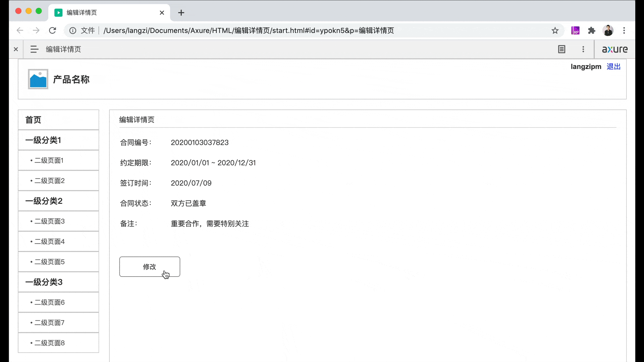Select 一级分类3 in sidebar
Image resolution: width=644 pixels, height=362 pixels.
click(58, 282)
